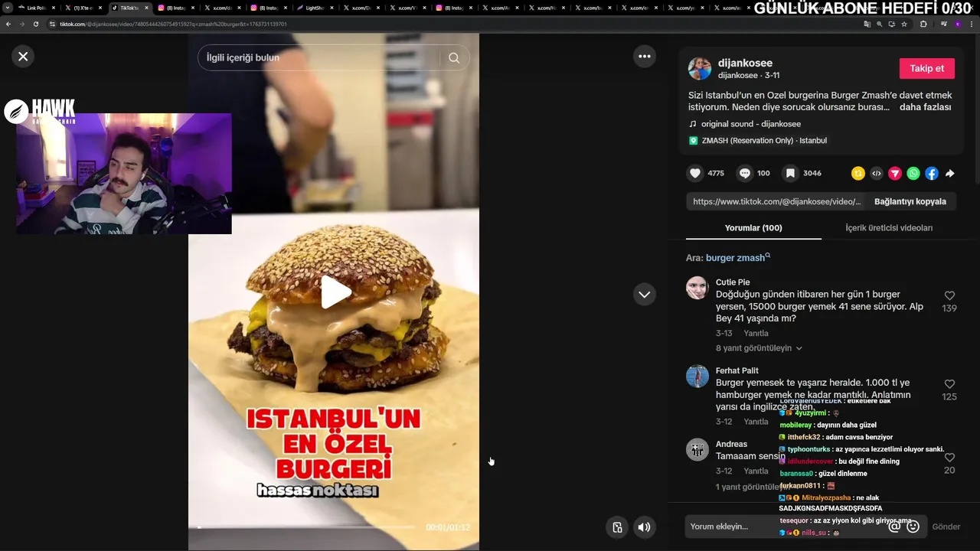Search the suggested term burger zmash
The image size is (980, 551).
tap(737, 258)
